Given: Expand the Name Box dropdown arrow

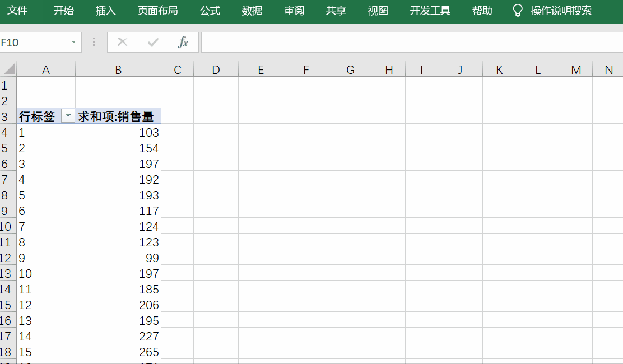Looking at the screenshot, I should (73, 43).
